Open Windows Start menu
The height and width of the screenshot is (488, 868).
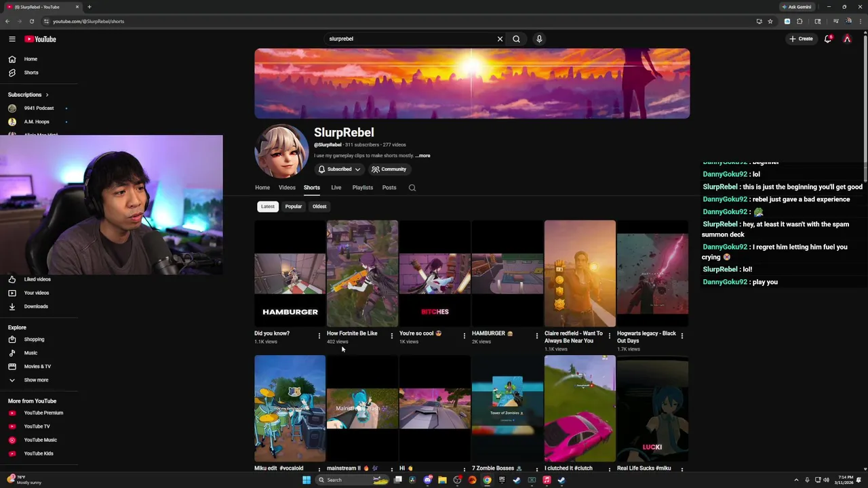pyautogui.click(x=307, y=480)
